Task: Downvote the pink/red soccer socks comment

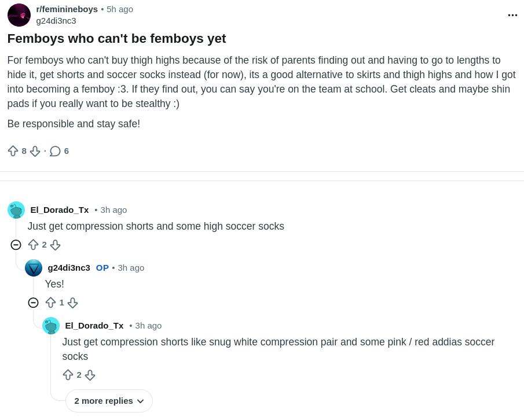Action: pos(90,375)
